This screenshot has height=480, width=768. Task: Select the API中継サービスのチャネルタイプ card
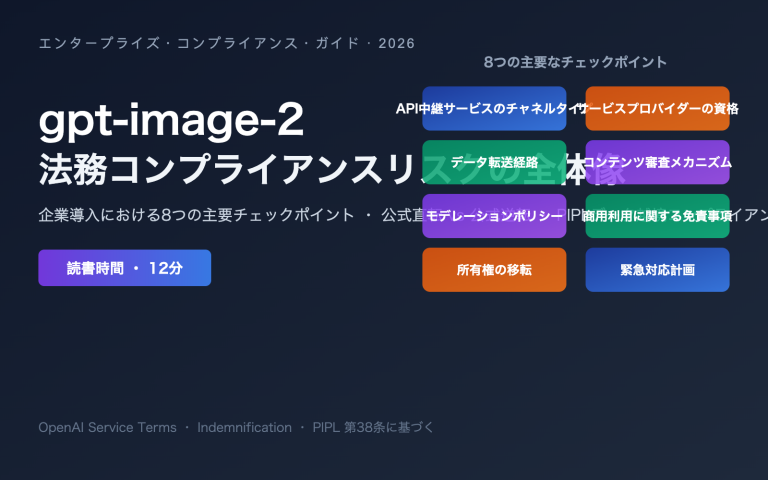[x=494, y=108]
